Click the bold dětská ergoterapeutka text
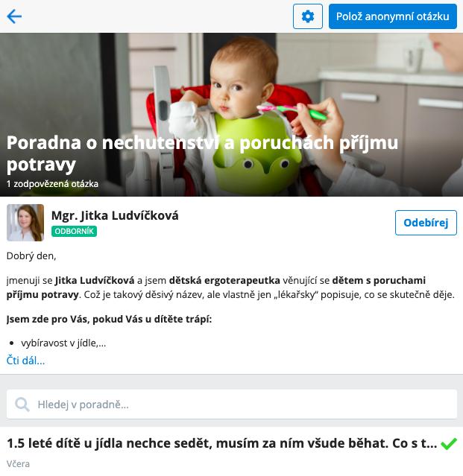 tap(224, 280)
